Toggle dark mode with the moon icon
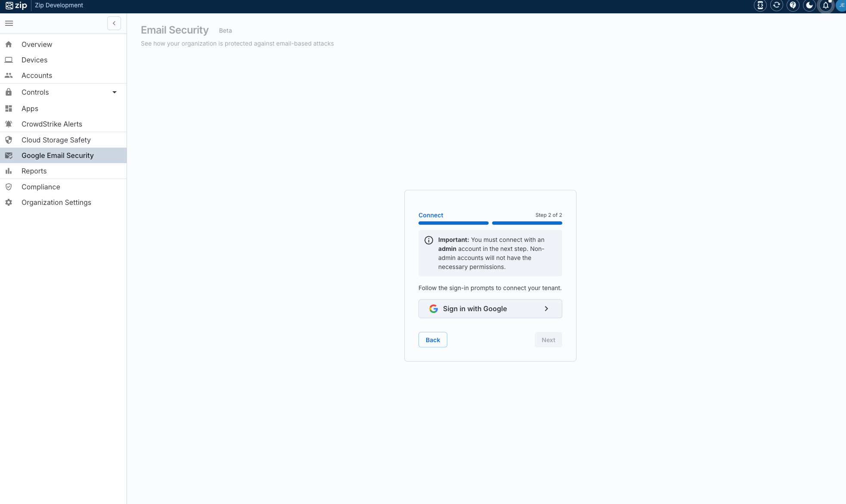Viewport: 846px width, 504px height. [x=809, y=6]
